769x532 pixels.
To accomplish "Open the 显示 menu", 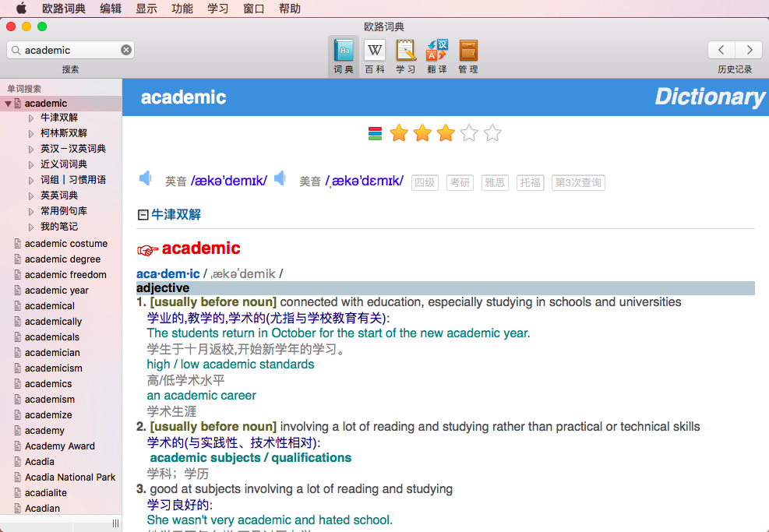I will pos(146,9).
